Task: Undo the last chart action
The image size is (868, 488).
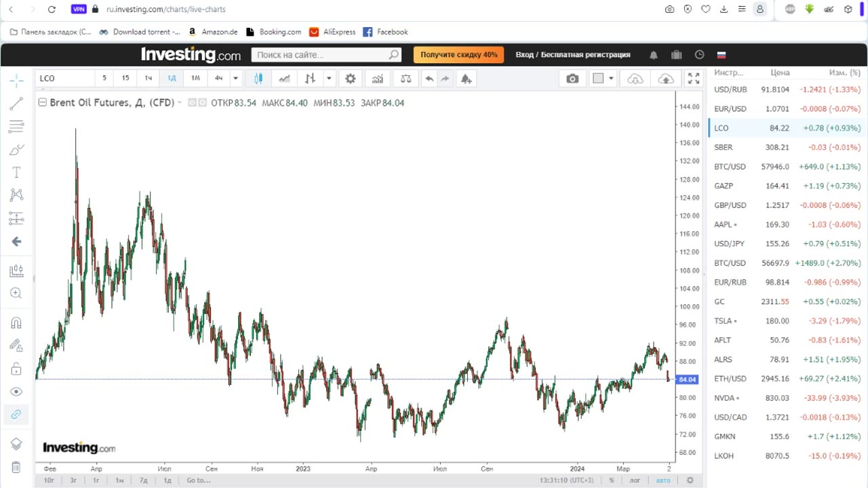Action: (429, 79)
